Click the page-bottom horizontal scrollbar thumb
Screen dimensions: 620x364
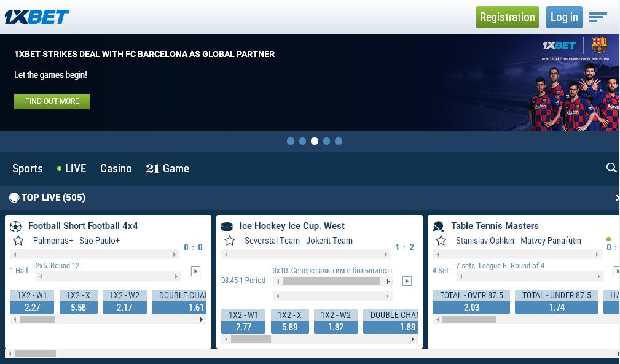click(x=35, y=354)
